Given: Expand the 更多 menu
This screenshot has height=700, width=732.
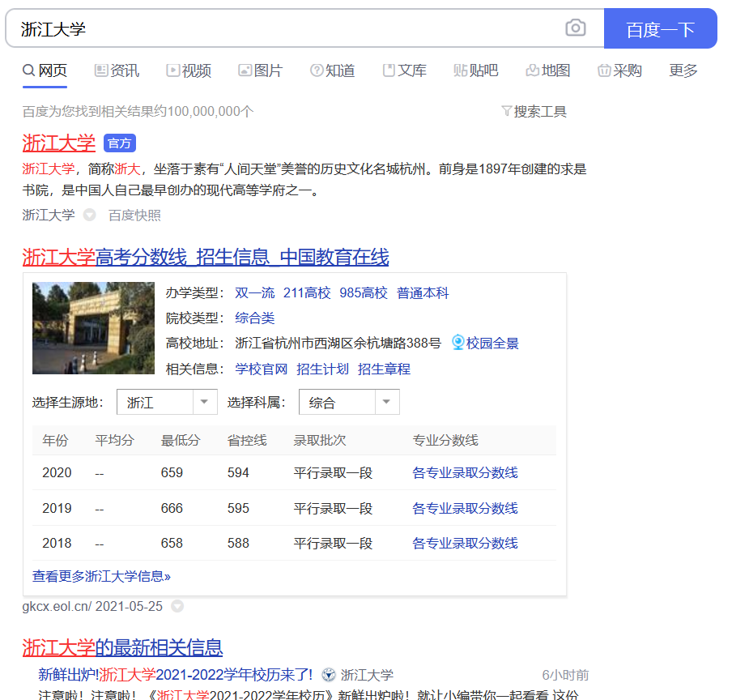Looking at the screenshot, I should pyautogui.click(x=683, y=70).
